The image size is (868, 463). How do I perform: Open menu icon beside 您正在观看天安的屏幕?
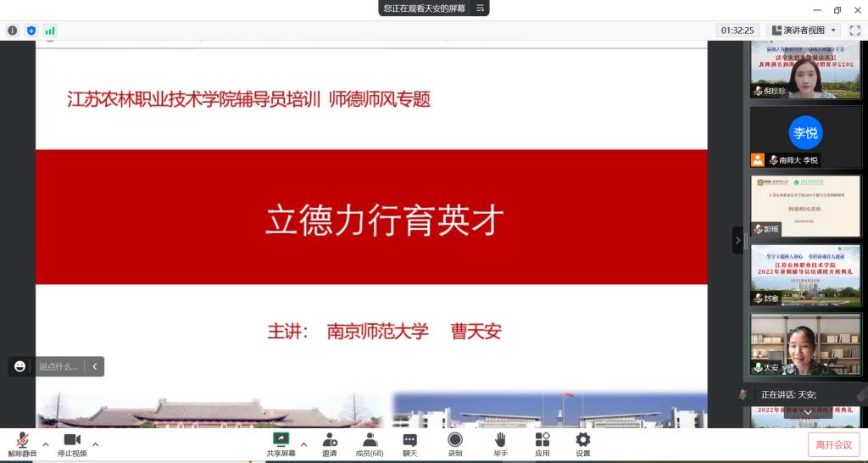481,8
